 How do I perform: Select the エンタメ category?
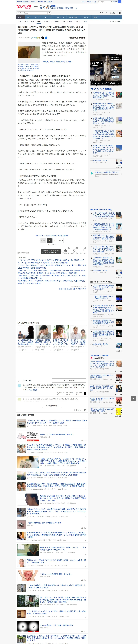(x=47, y=21)
